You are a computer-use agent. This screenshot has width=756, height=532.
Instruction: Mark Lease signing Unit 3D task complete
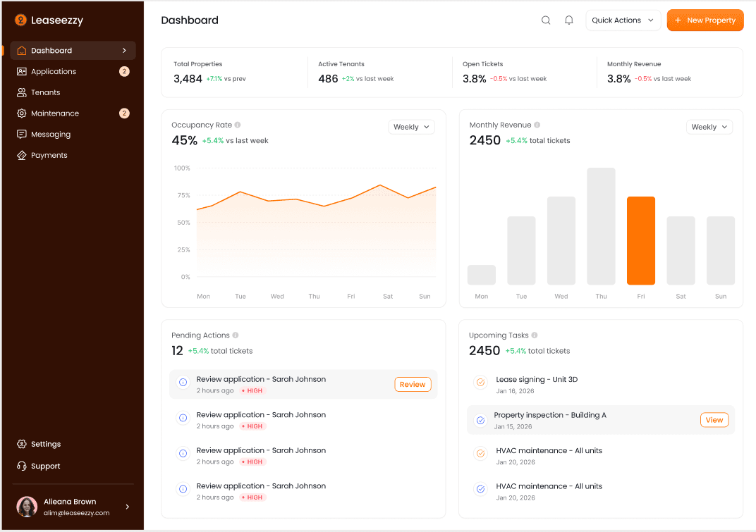[480, 383]
